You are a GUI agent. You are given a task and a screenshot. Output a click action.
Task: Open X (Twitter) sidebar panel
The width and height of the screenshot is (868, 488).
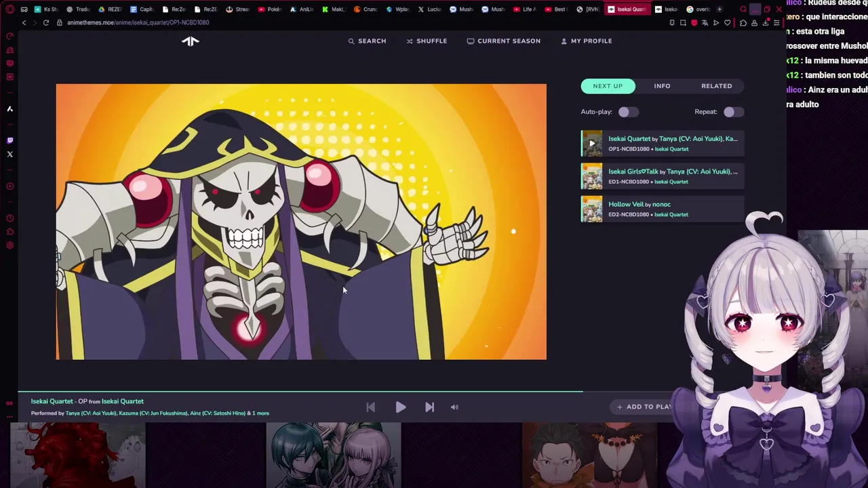pyautogui.click(x=9, y=155)
